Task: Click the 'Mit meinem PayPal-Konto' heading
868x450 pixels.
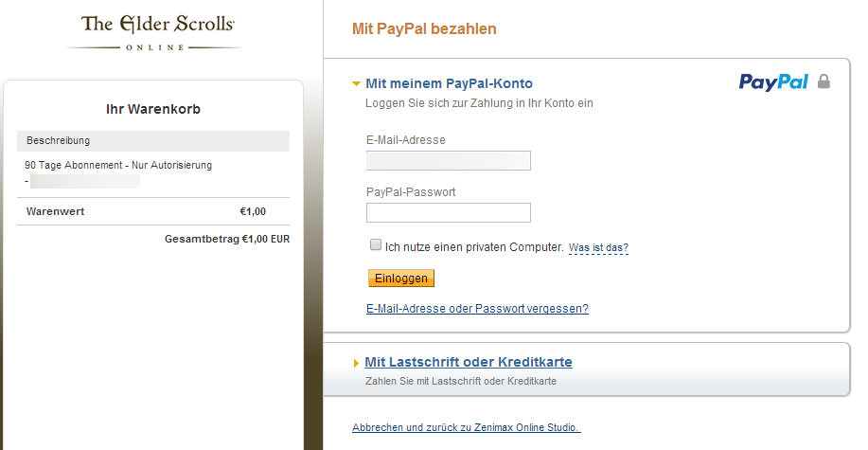Action: (x=449, y=83)
